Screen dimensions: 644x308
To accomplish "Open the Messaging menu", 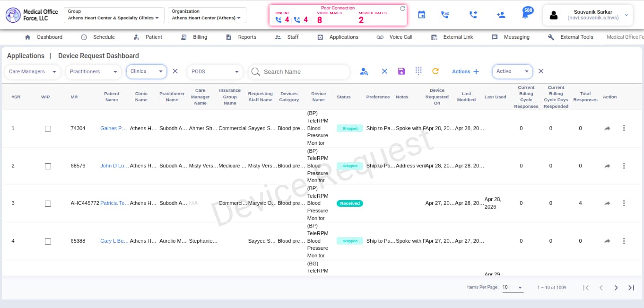I will coord(511,37).
